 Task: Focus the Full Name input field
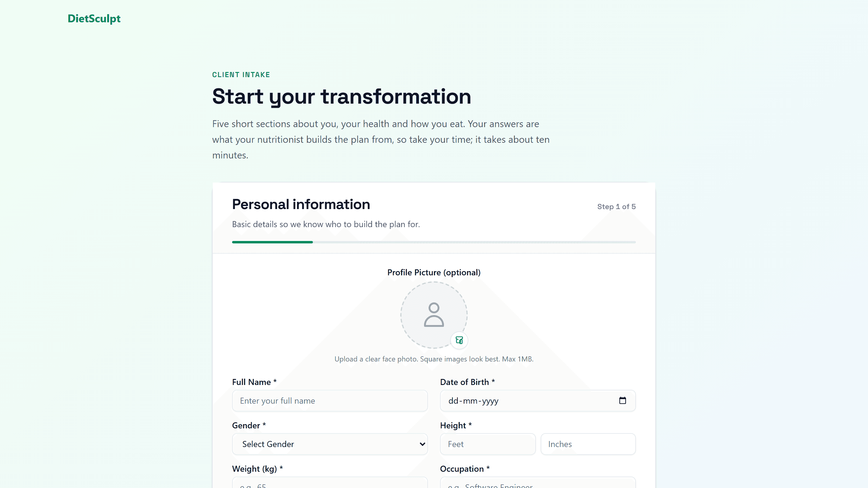(x=330, y=401)
